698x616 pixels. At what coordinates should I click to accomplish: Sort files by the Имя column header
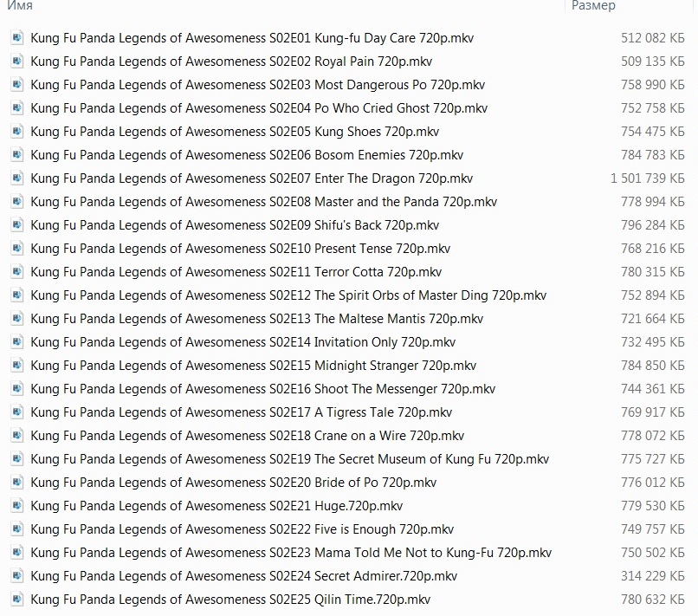tap(19, 6)
